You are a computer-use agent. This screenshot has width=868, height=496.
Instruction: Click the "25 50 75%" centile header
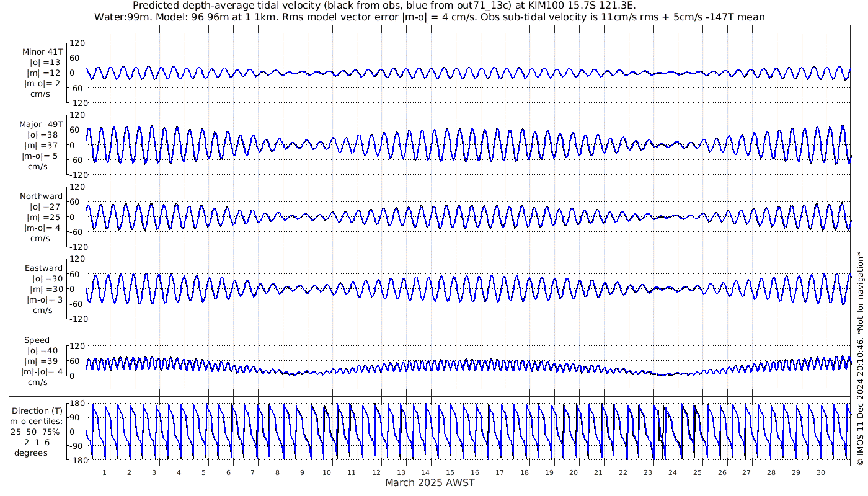tap(35, 432)
